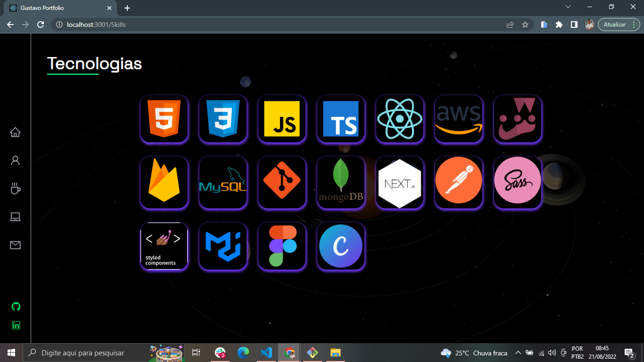
Task: Open Visual Studio Code from the taskbar
Action: 266,353
